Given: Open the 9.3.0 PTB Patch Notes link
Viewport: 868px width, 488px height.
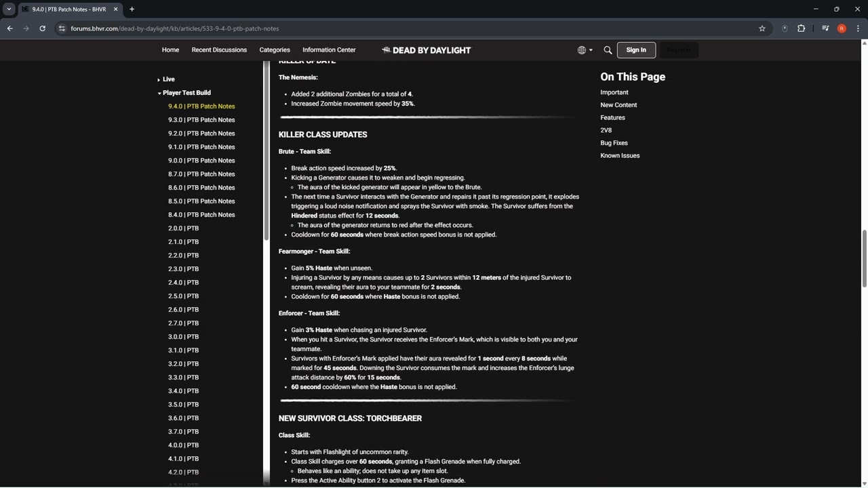Looking at the screenshot, I should [201, 120].
